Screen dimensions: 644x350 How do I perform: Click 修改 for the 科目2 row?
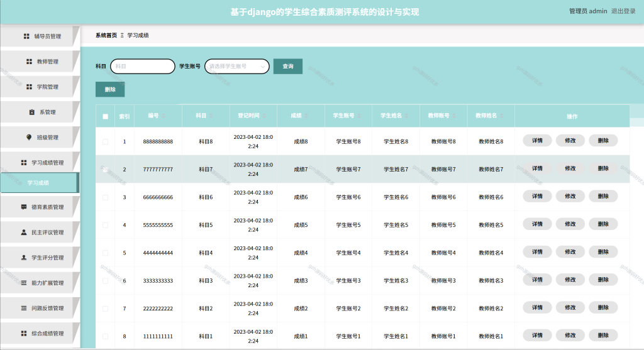click(570, 308)
